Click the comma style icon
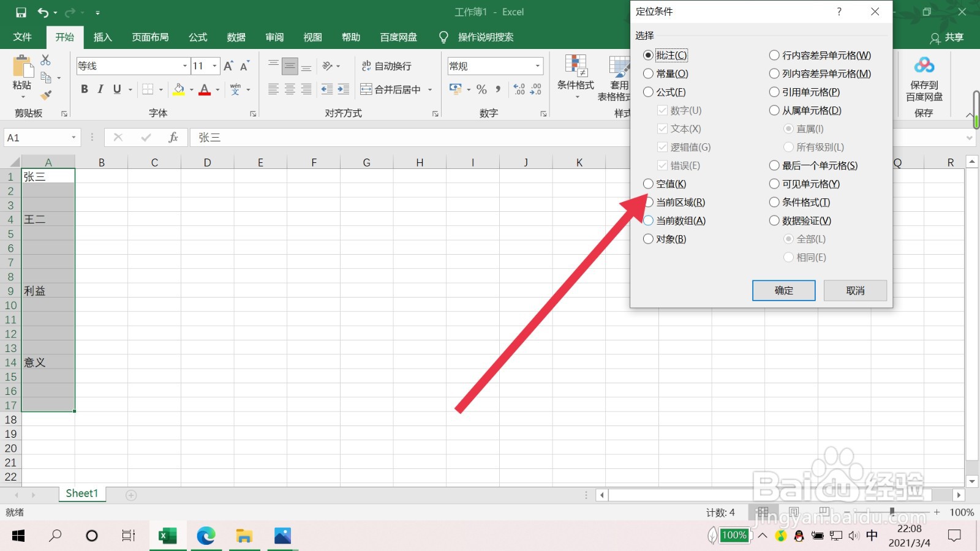980x551 pixels. pyautogui.click(x=498, y=89)
